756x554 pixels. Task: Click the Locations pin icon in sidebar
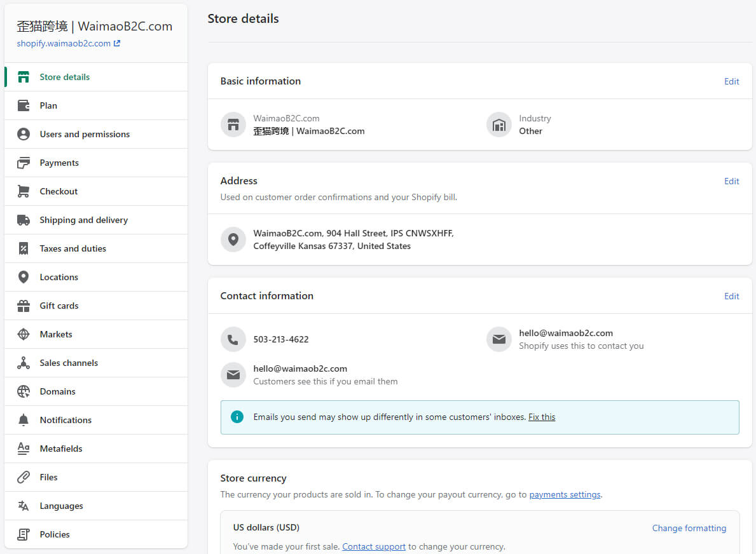tap(23, 277)
